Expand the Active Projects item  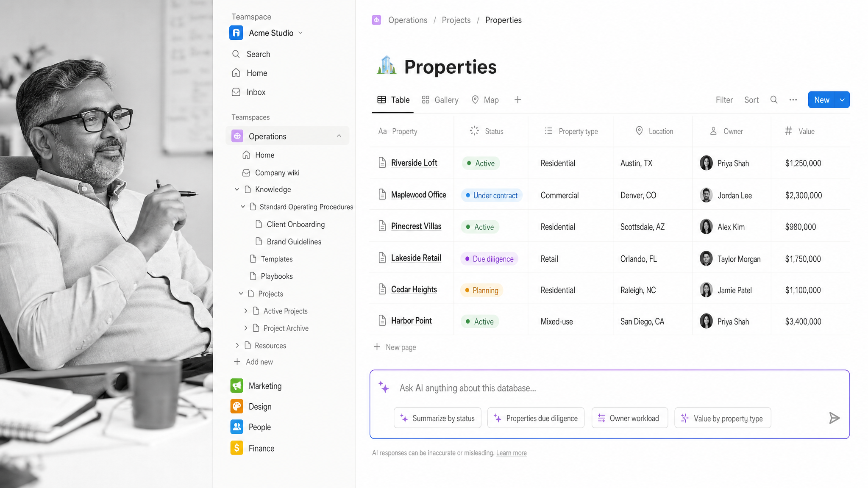click(x=246, y=311)
